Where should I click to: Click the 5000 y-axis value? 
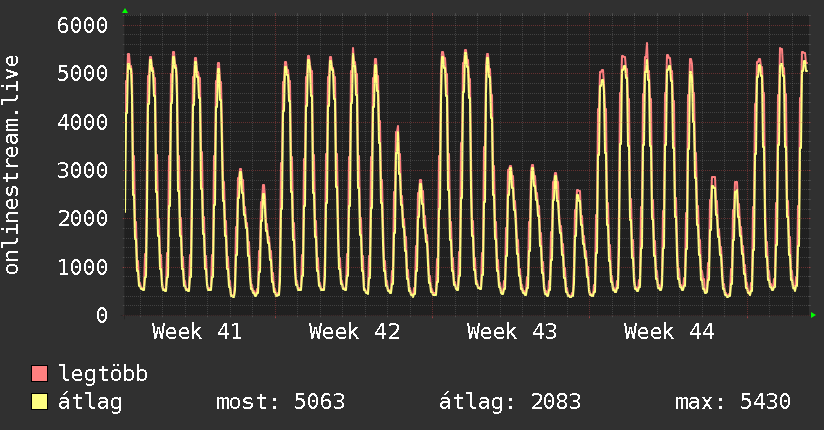click(x=82, y=74)
